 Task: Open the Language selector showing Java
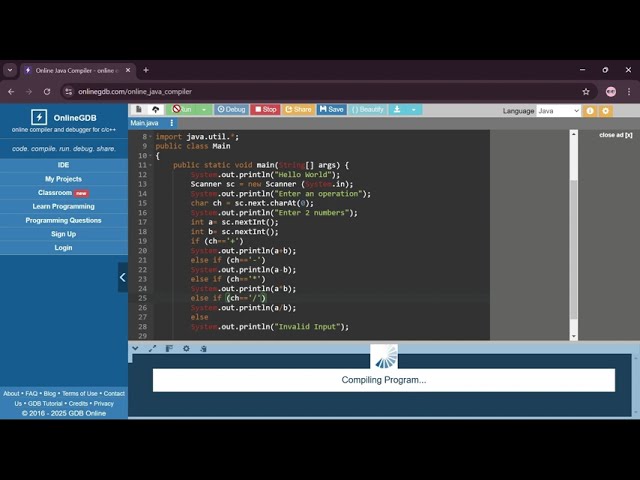[x=558, y=111]
